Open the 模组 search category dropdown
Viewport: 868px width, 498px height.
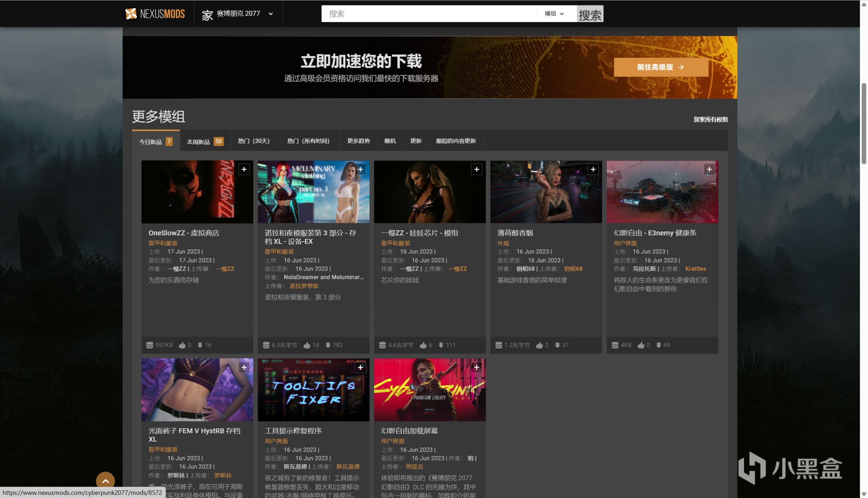point(554,14)
